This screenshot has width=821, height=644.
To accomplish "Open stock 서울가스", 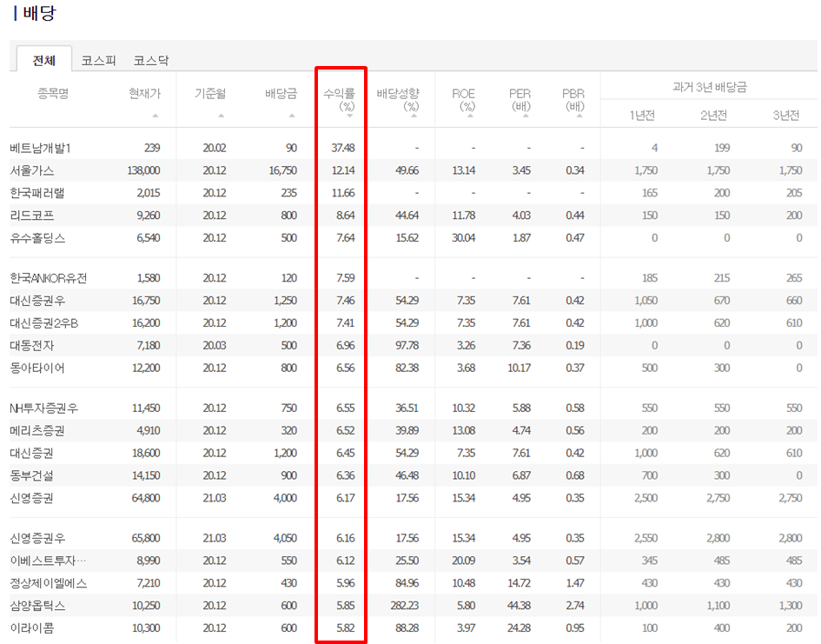I will (x=31, y=170).
